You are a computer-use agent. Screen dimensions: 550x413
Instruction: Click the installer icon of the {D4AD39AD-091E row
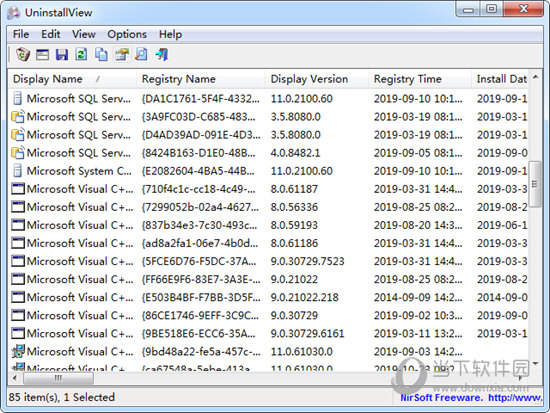[x=18, y=135]
